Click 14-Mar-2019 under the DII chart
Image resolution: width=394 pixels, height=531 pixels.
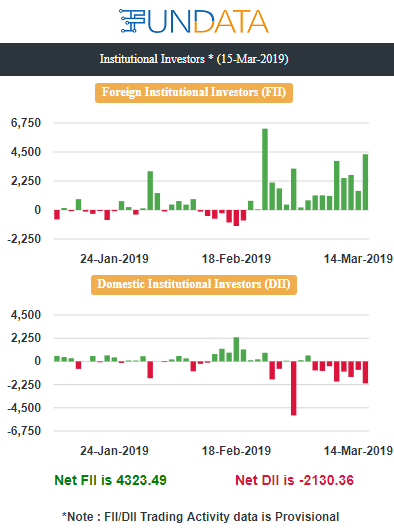(x=358, y=451)
